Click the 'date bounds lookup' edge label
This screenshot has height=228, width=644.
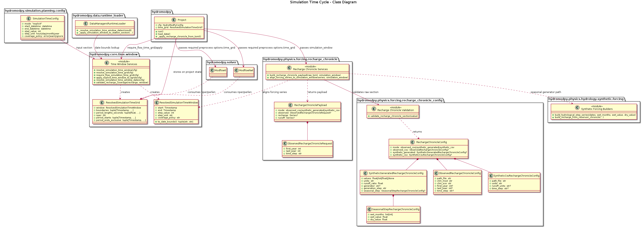point(107,48)
